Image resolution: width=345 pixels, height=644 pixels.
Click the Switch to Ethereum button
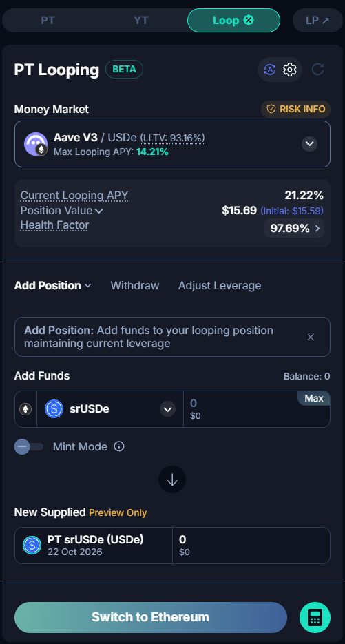[150, 617]
